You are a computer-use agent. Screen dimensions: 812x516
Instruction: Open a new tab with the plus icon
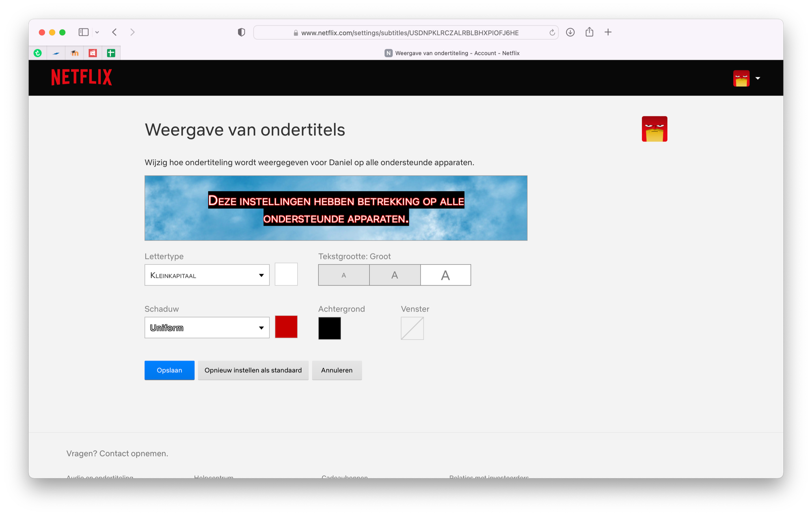[x=608, y=32]
